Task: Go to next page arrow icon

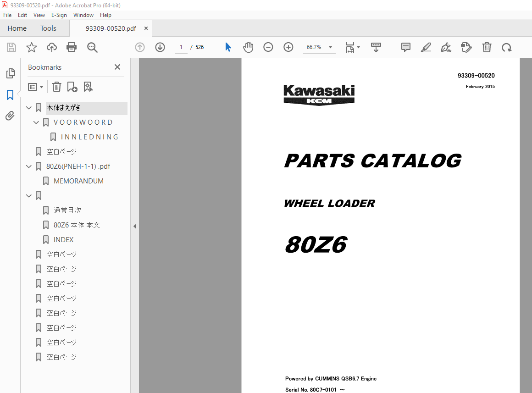Action: 160,47
